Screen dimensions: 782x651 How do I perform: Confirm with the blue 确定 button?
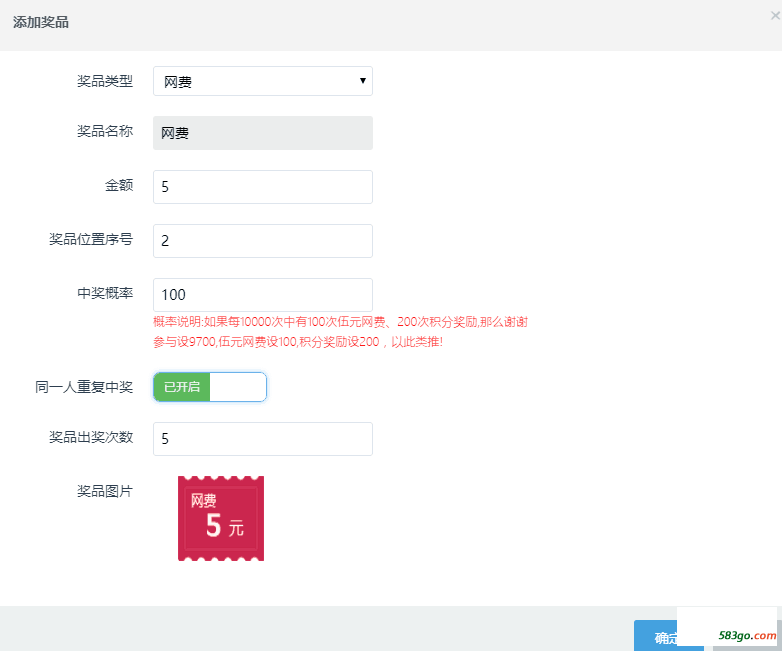click(x=656, y=636)
